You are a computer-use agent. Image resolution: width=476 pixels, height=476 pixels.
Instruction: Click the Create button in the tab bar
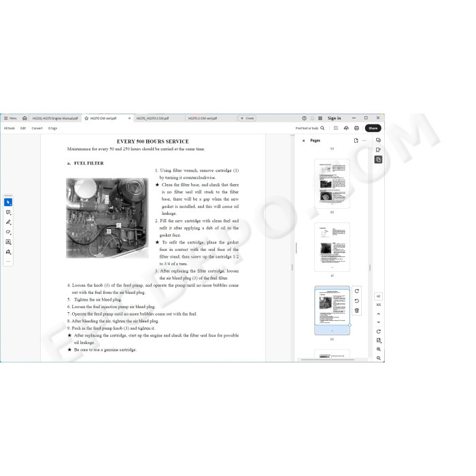tap(248, 118)
